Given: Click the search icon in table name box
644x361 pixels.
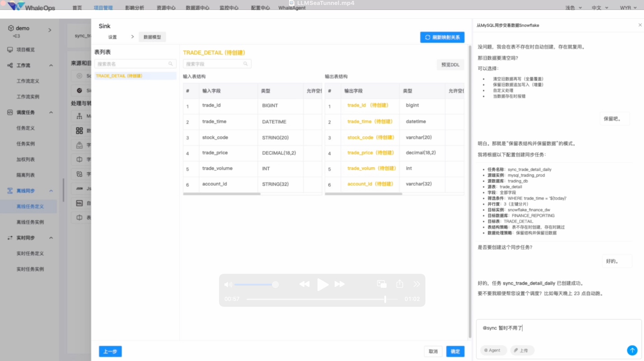Looking at the screenshot, I should click(171, 64).
